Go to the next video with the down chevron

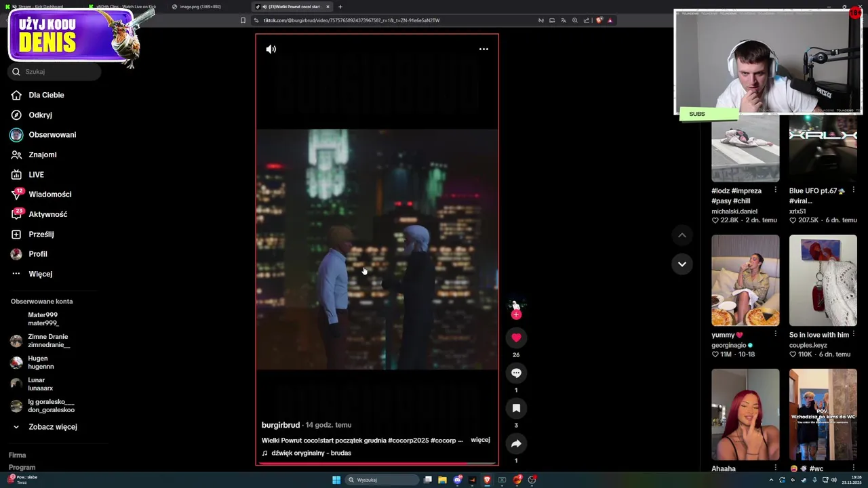[682, 264]
